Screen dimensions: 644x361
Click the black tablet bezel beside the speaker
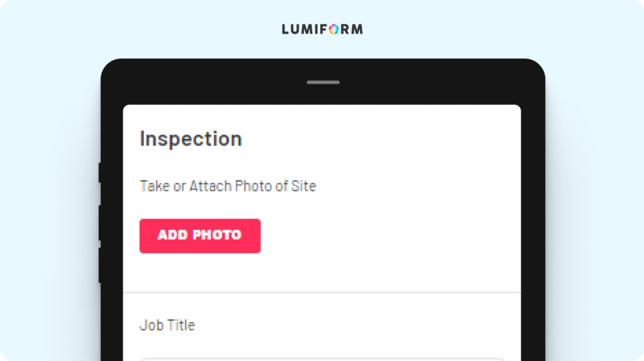pyautogui.click(x=411, y=82)
